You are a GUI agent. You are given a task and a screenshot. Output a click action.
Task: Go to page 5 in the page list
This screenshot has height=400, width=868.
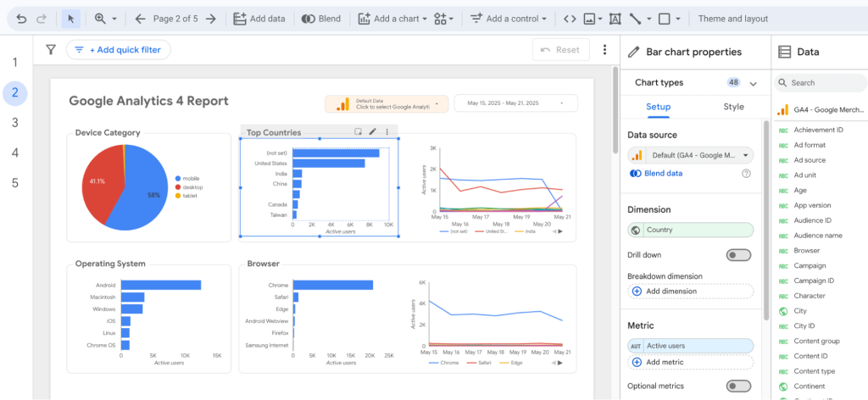coord(15,182)
